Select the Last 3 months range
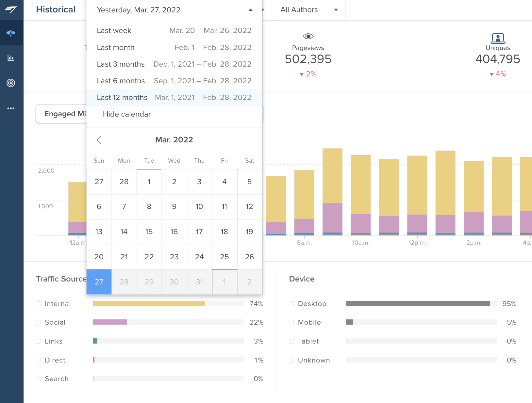The height and width of the screenshot is (403, 532). pos(174,64)
